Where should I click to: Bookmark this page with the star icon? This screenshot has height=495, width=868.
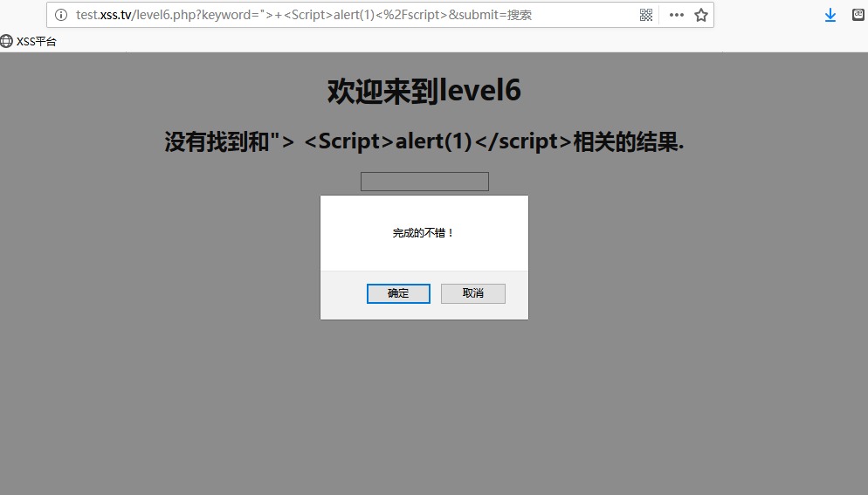coord(700,15)
